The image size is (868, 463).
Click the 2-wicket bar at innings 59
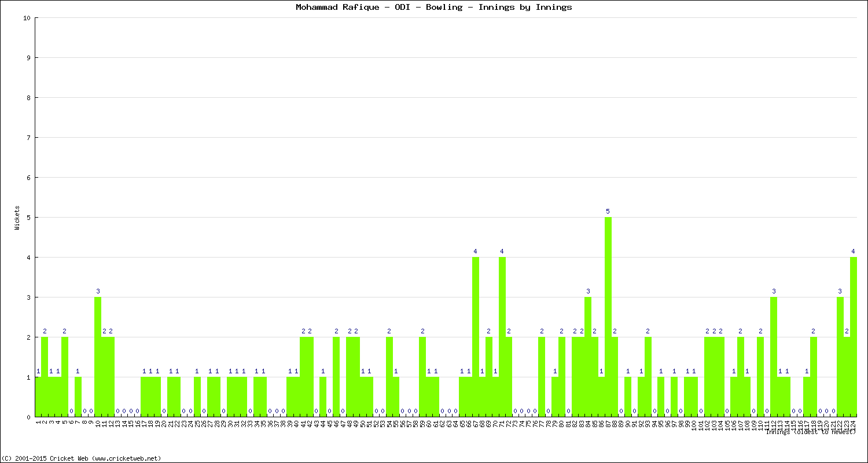point(422,377)
